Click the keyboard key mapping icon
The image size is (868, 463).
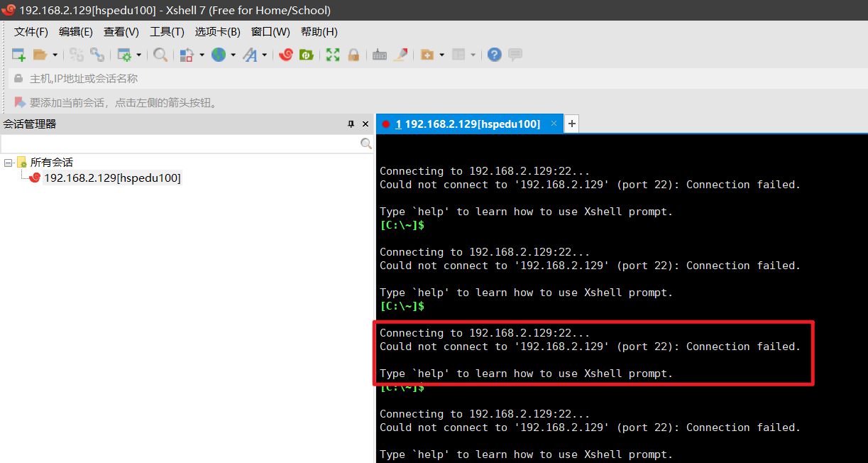(380, 55)
